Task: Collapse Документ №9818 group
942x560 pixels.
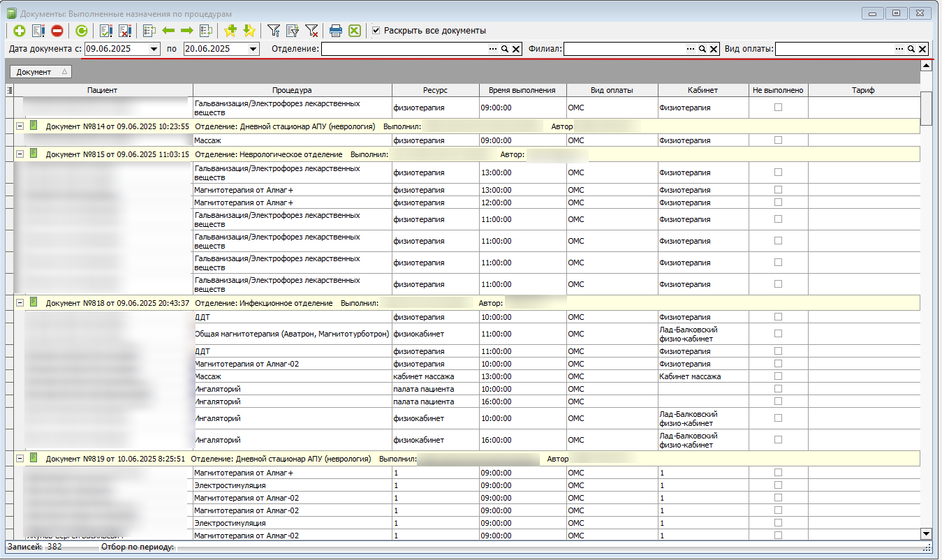Action: pyautogui.click(x=20, y=302)
